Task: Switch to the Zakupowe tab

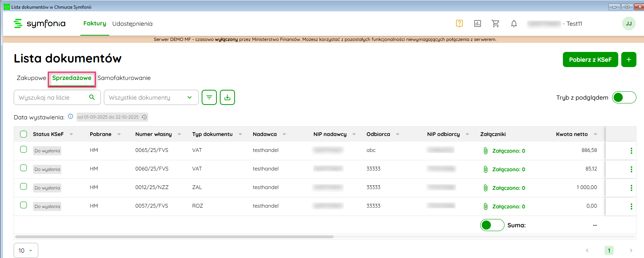Action: (31, 78)
